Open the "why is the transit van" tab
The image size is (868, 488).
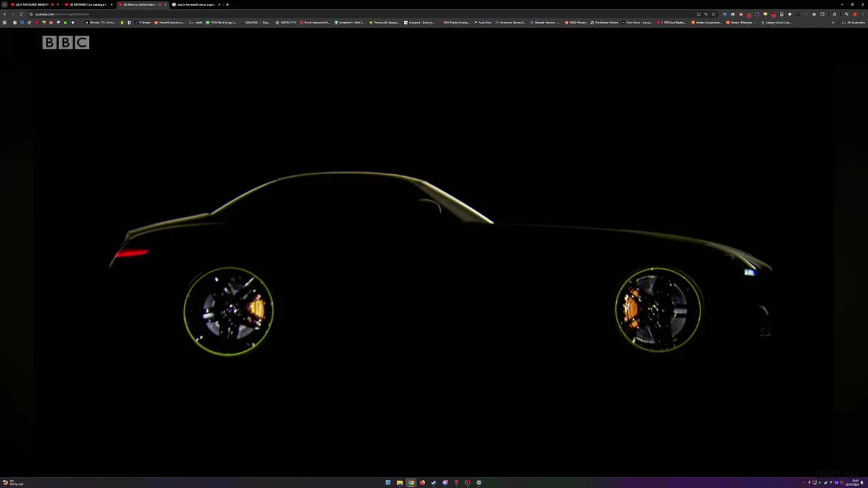tap(195, 5)
